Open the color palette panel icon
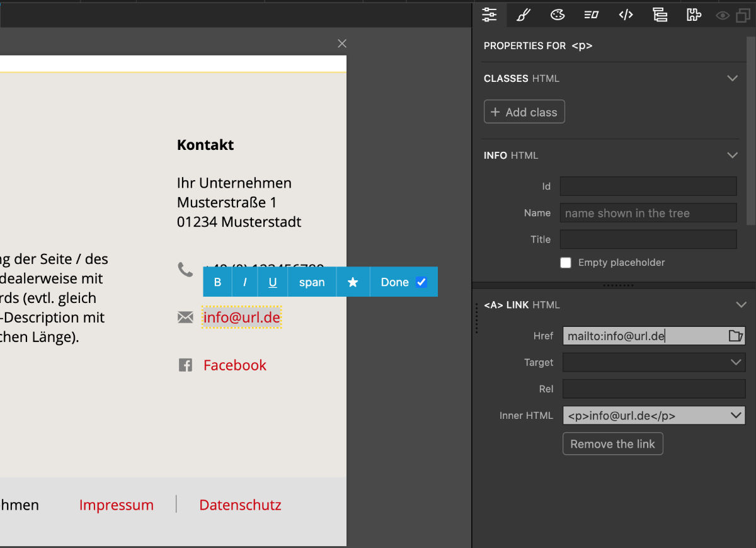 (x=558, y=14)
